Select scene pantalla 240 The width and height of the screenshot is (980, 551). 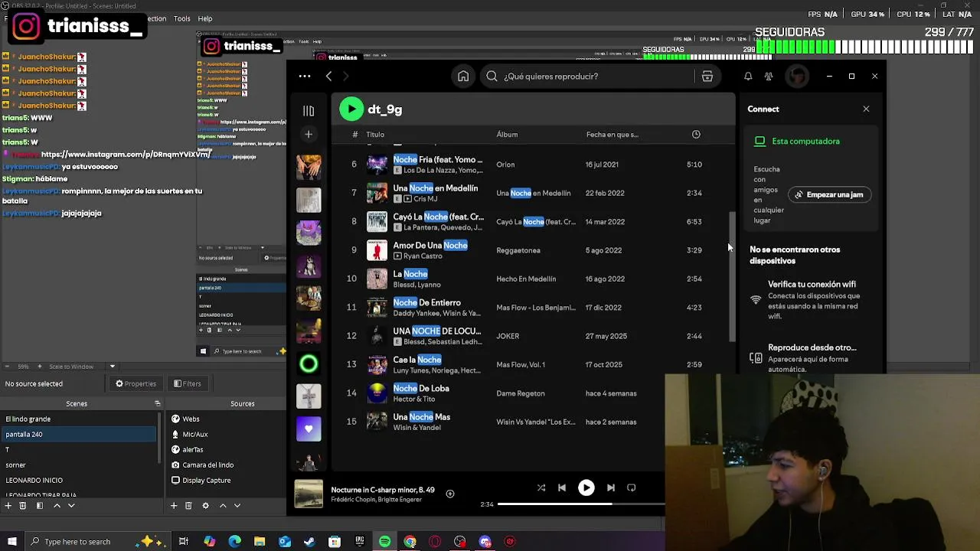(x=80, y=435)
